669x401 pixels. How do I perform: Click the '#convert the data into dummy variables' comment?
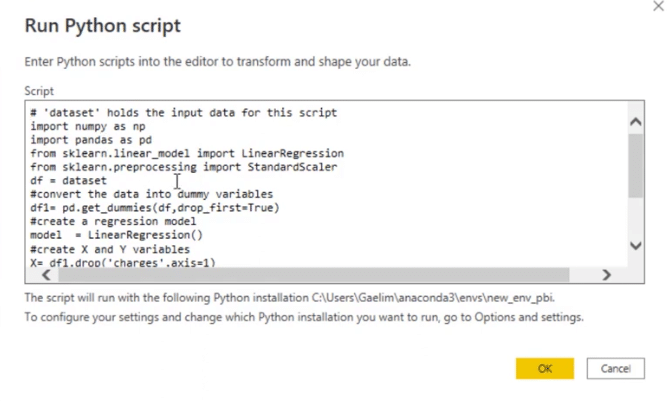151,194
